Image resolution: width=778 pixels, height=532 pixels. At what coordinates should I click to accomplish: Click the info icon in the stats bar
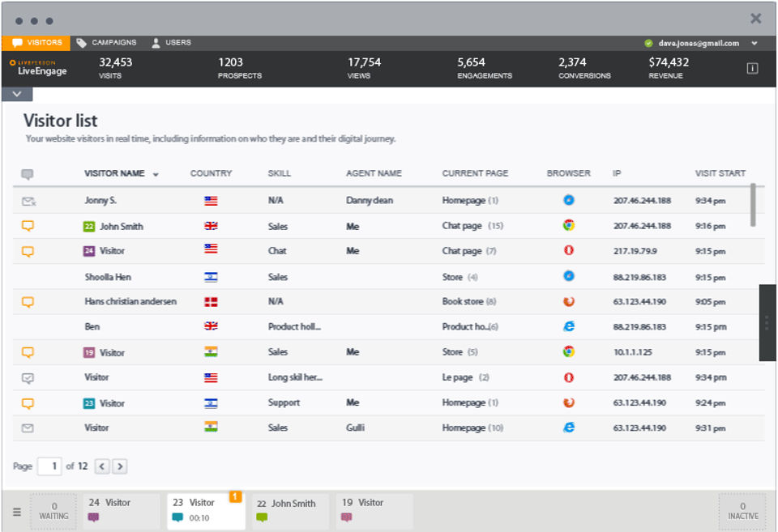[x=751, y=69]
